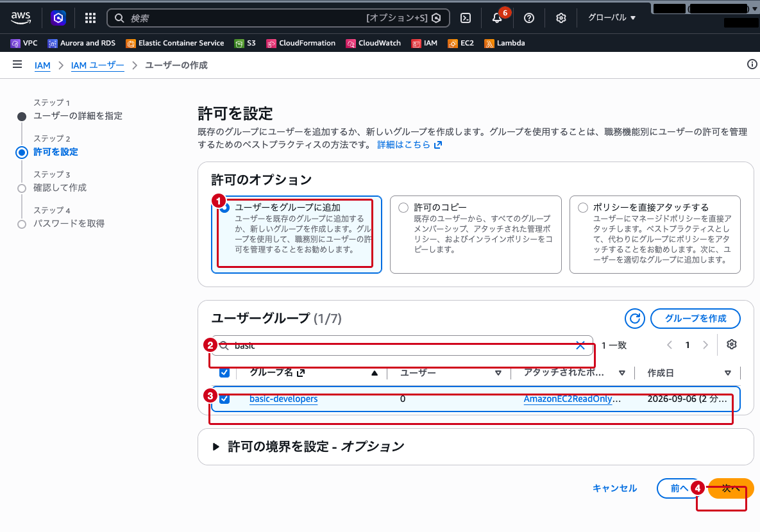Image resolution: width=760 pixels, height=532 pixels.
Task: Click page number 1 in pagination
Action: tap(688, 345)
